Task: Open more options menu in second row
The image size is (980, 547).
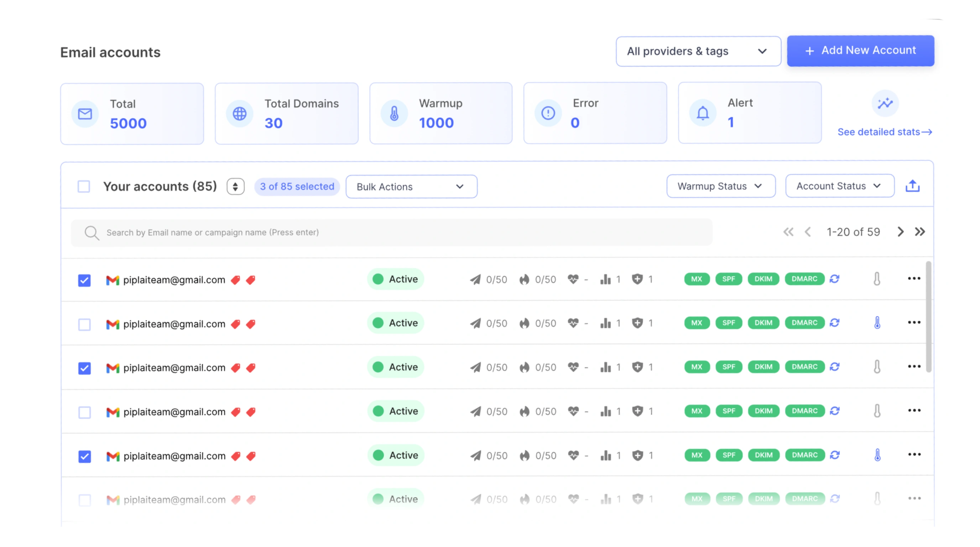Action: point(914,322)
